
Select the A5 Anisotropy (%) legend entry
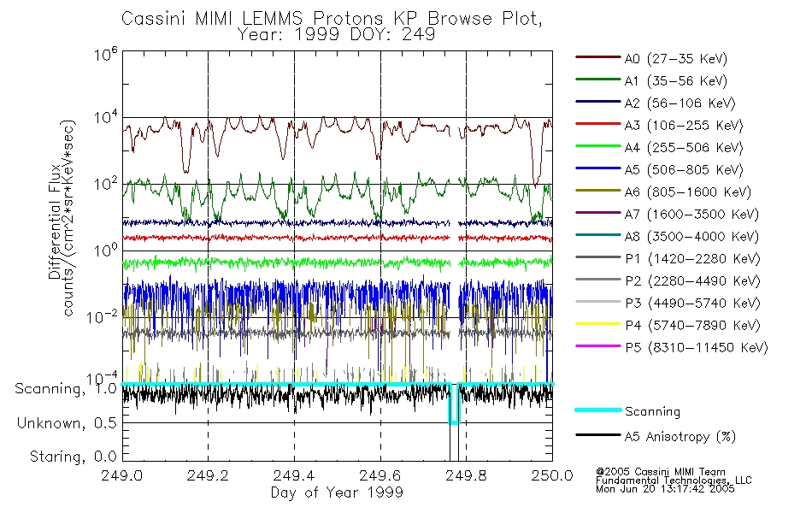tap(656, 436)
